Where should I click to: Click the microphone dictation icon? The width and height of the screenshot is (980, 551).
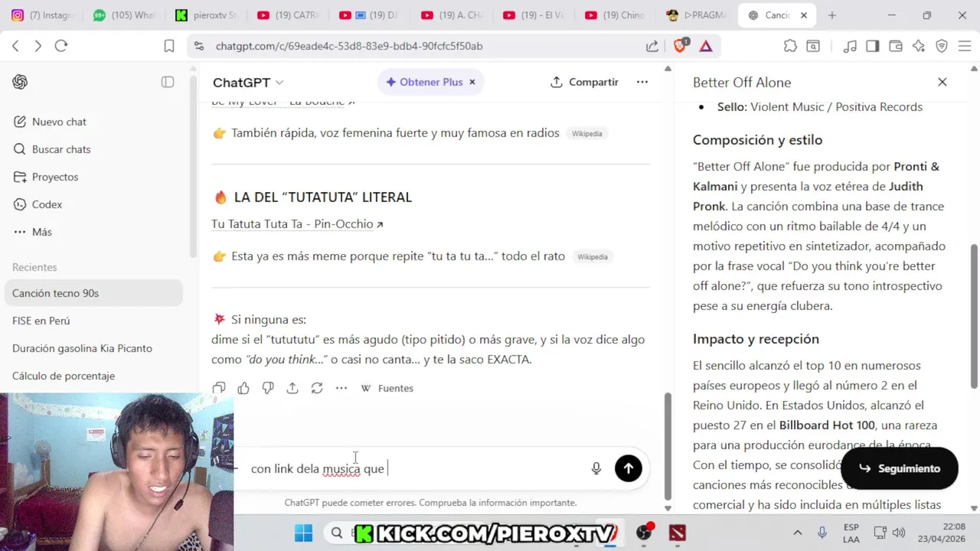click(596, 468)
